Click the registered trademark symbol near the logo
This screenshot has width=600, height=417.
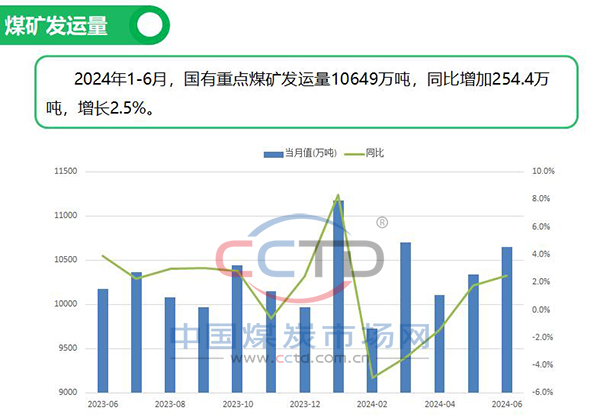click(381, 222)
